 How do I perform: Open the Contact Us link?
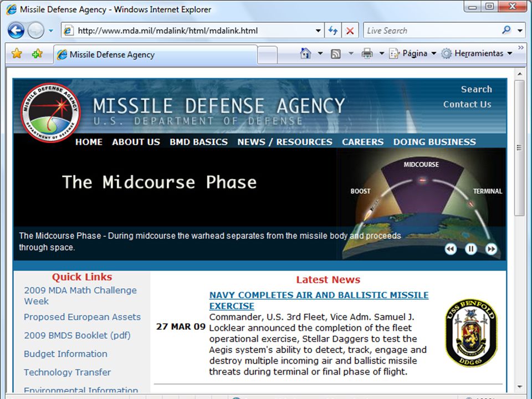tap(467, 104)
